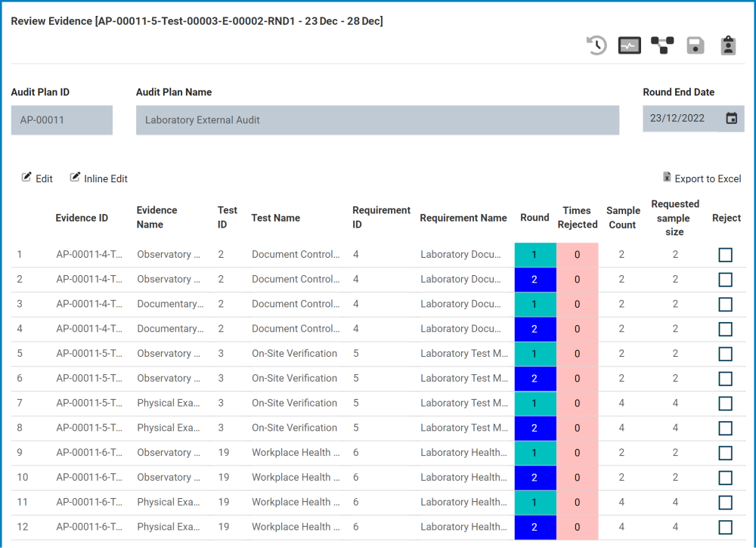Open the Round End Date calendar picker
The width and height of the screenshot is (756, 548).
point(731,119)
